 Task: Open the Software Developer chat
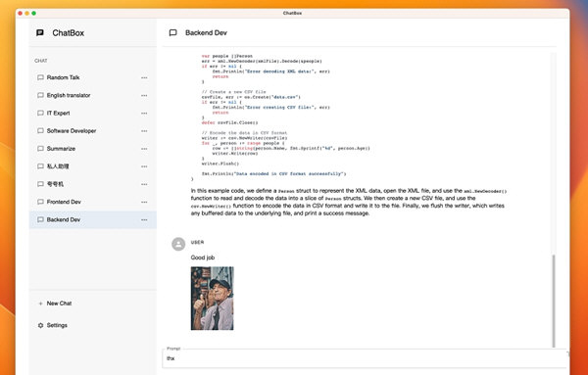tap(93, 131)
